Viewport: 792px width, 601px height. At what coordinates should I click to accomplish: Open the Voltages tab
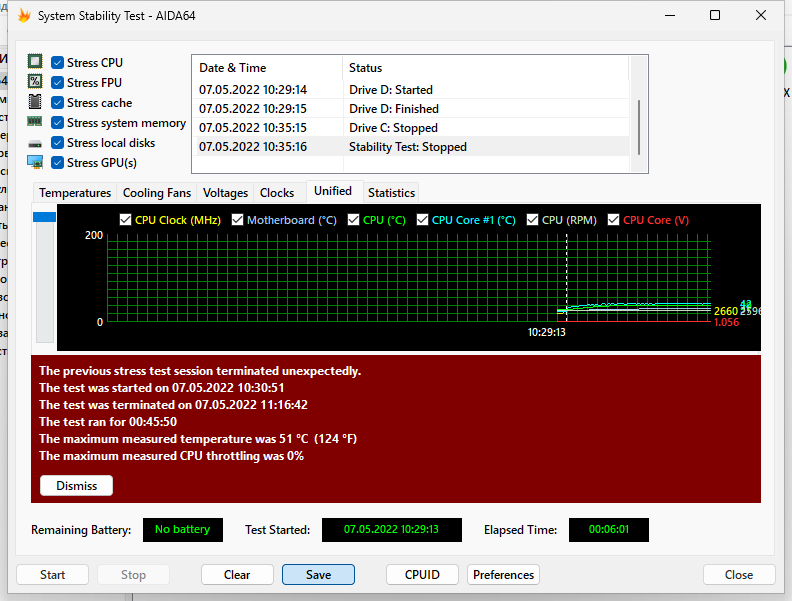[x=225, y=193]
